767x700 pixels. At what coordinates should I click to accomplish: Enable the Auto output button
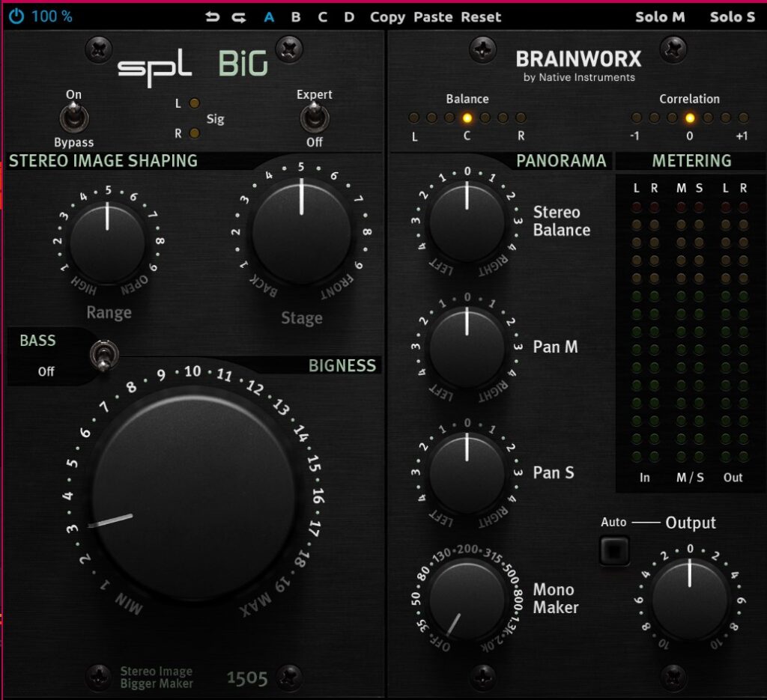[x=614, y=550]
